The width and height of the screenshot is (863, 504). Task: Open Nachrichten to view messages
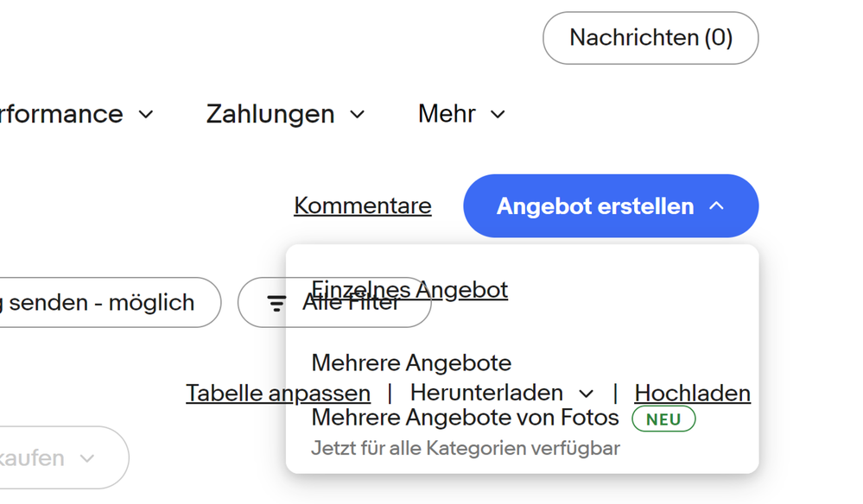(650, 38)
